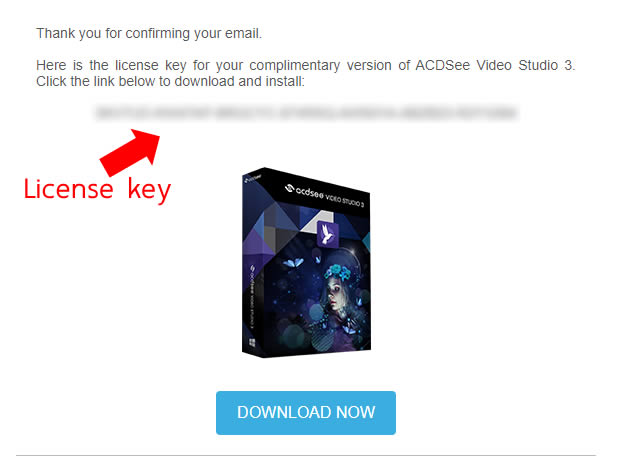Click the small acdsee logo at box top-left corner
The width and height of the screenshot is (630, 461).
pyautogui.click(x=253, y=178)
